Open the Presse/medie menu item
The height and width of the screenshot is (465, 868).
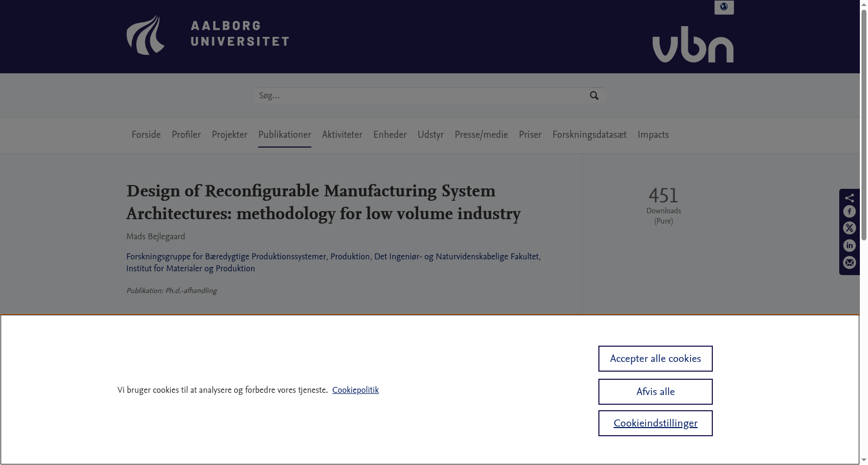point(481,135)
